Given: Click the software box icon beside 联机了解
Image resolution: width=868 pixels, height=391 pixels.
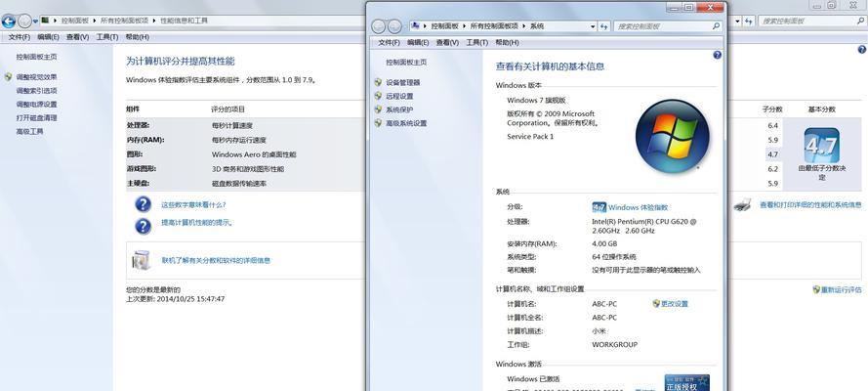Looking at the screenshot, I should 142,260.
